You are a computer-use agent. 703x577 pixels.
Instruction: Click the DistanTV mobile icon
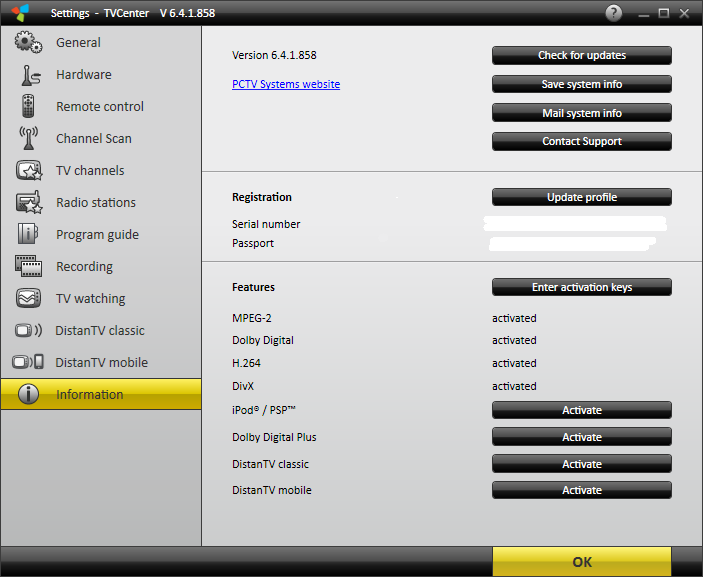(28, 362)
